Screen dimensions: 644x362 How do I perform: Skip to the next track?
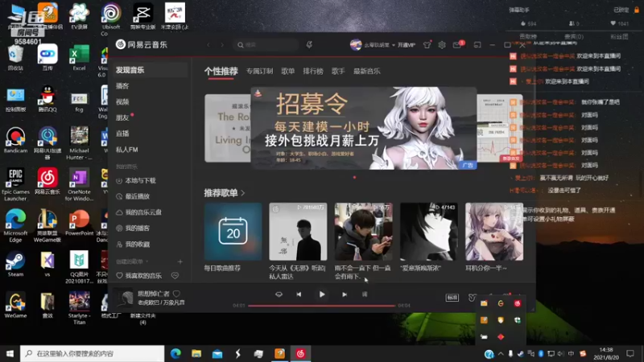(x=345, y=294)
